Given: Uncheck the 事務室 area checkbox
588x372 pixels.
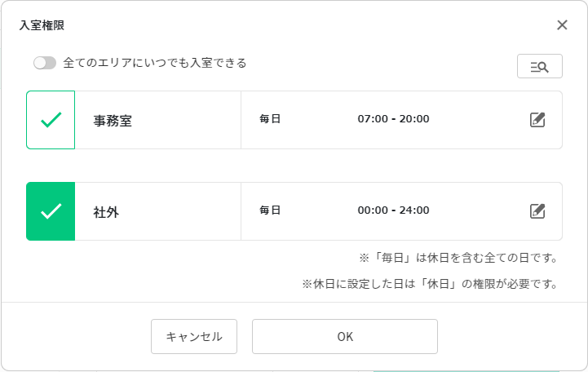Looking at the screenshot, I should click(x=51, y=120).
